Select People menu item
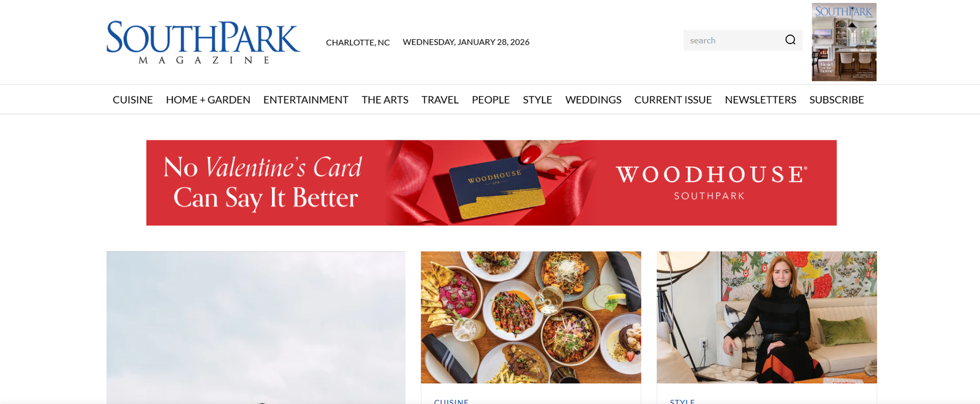This screenshot has width=980, height=404. pos(491,99)
